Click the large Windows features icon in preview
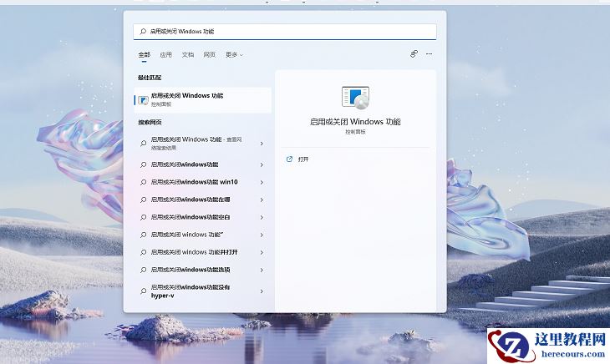 (x=355, y=97)
